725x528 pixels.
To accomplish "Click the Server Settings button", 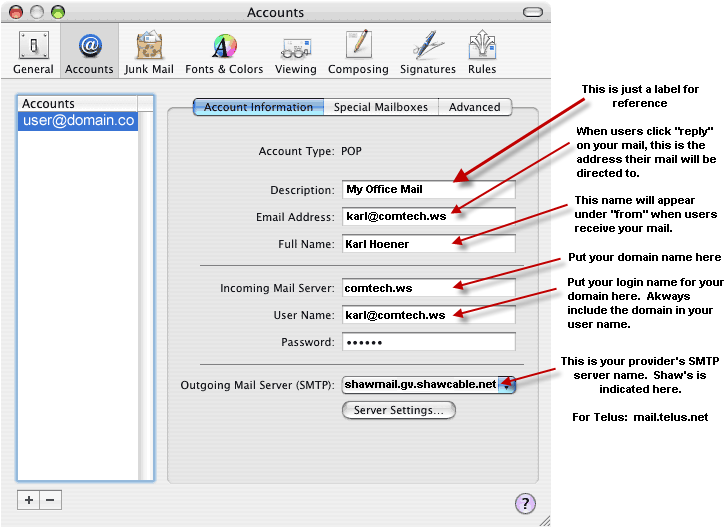I will point(398,410).
